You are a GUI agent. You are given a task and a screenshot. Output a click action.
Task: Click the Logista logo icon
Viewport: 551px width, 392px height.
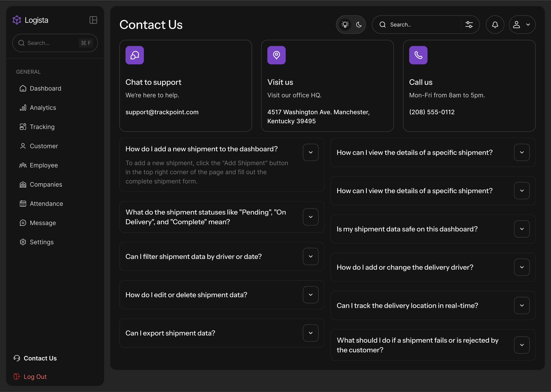click(x=17, y=20)
